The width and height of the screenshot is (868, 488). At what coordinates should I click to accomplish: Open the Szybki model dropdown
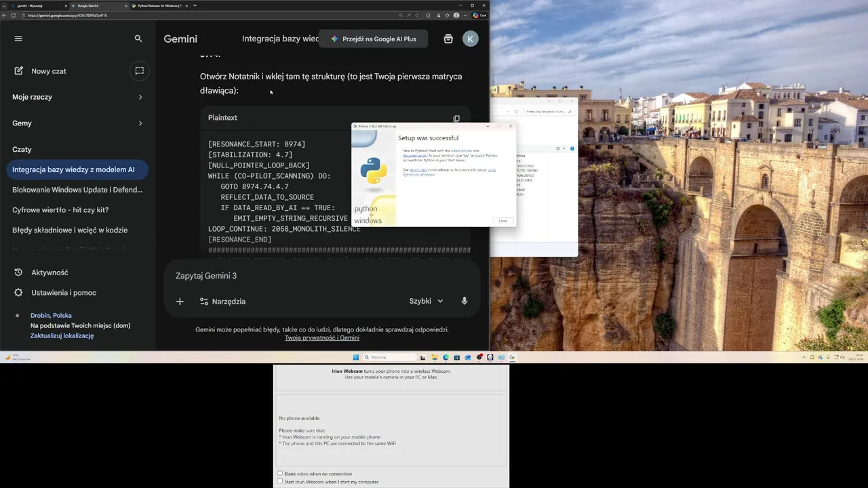tap(426, 301)
